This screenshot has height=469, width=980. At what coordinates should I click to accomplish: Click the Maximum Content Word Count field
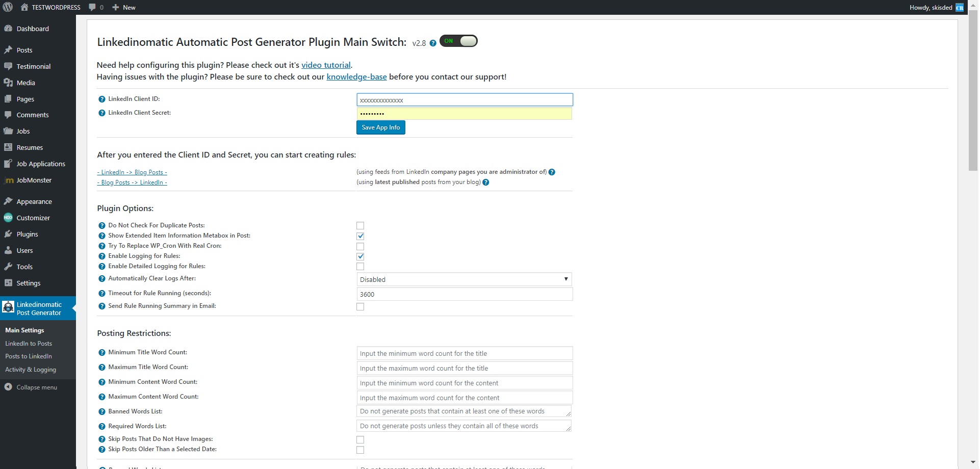(x=465, y=398)
